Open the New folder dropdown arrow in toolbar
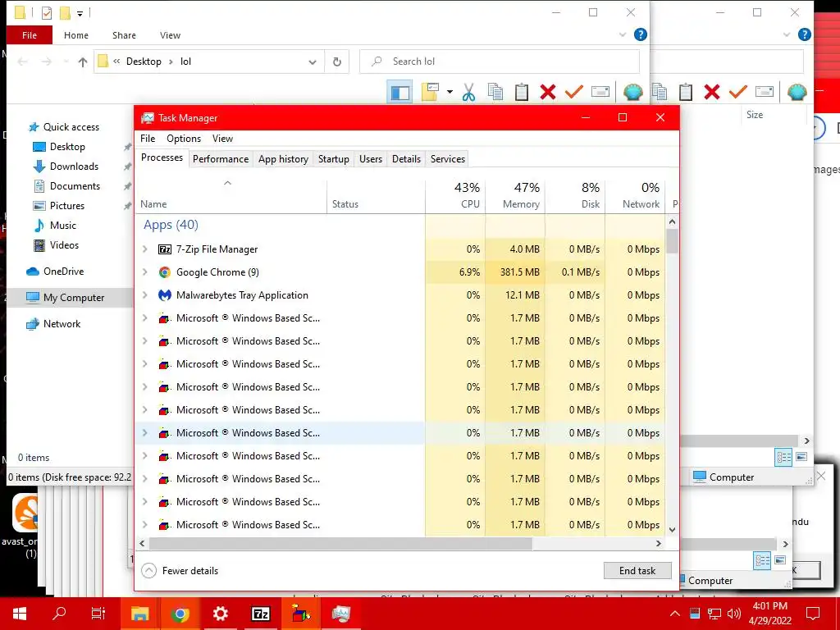840x630 pixels. click(450, 92)
